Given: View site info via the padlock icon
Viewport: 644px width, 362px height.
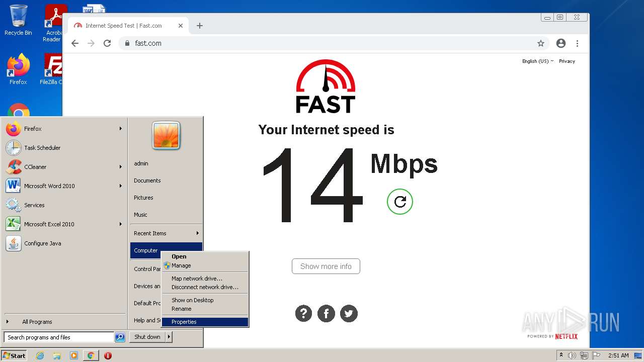Looking at the screenshot, I should (127, 43).
